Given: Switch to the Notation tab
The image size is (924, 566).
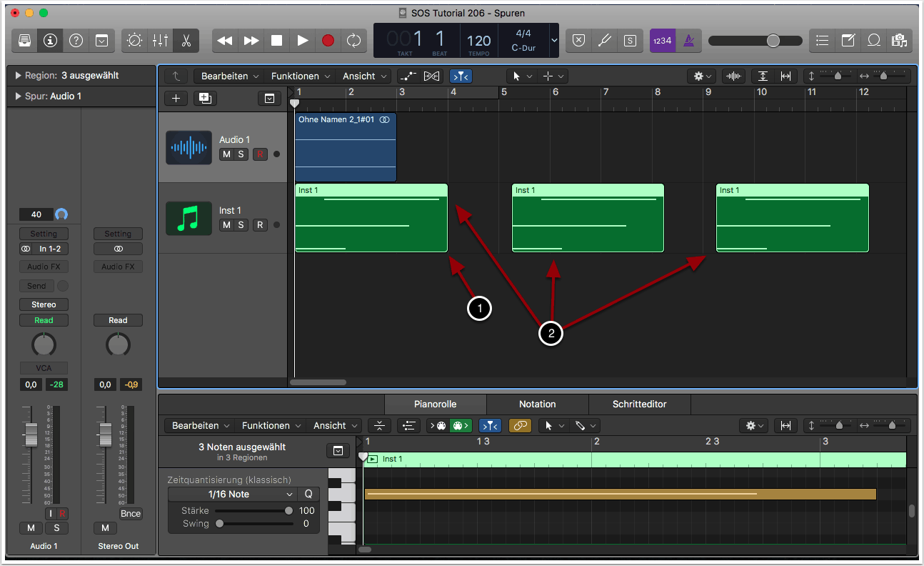Looking at the screenshot, I should coord(537,404).
